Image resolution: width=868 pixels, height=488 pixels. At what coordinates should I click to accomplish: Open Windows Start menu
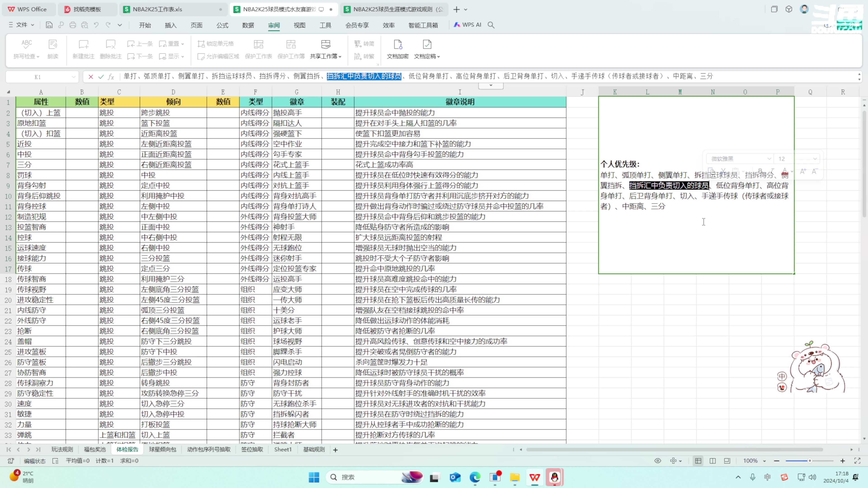pyautogui.click(x=314, y=477)
